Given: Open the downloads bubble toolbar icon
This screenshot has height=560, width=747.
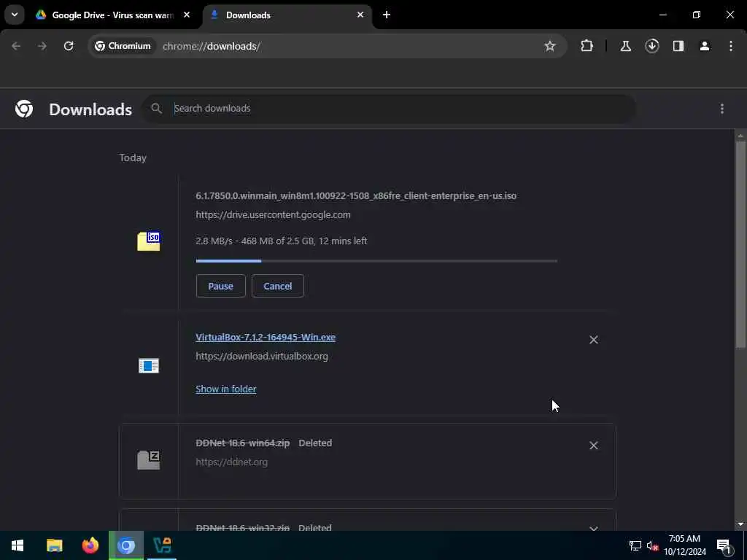Looking at the screenshot, I should pos(652,46).
